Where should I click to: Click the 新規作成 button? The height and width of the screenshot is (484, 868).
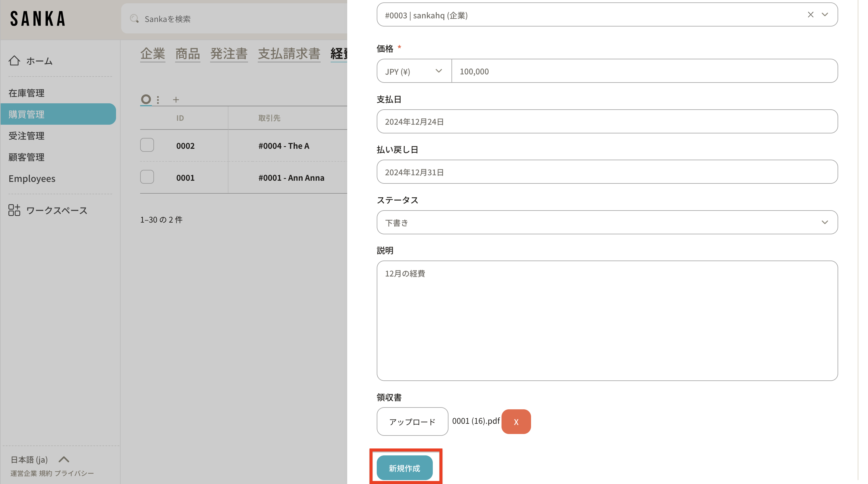404,468
